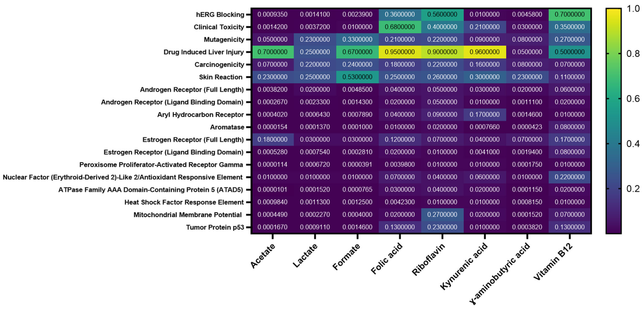Click the Formate Skin Reaction cell 0.5300000
644x311 pixels.
[x=357, y=77]
